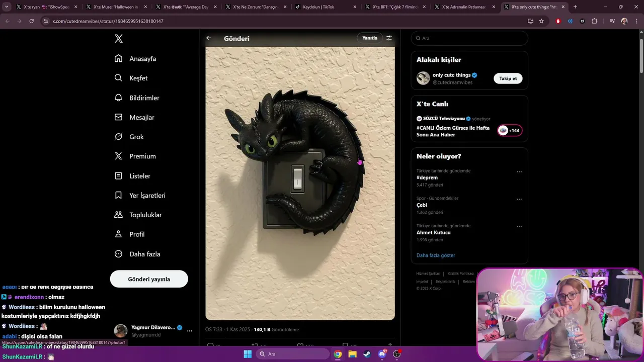Open account menu dots for Yagmur Dilavero
The height and width of the screenshot is (362, 644).
[190, 331]
